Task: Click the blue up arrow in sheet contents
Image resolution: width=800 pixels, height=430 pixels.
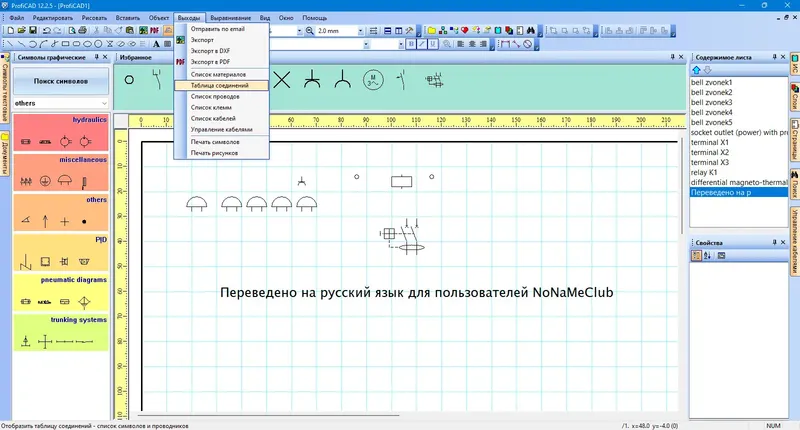Action: pos(696,70)
